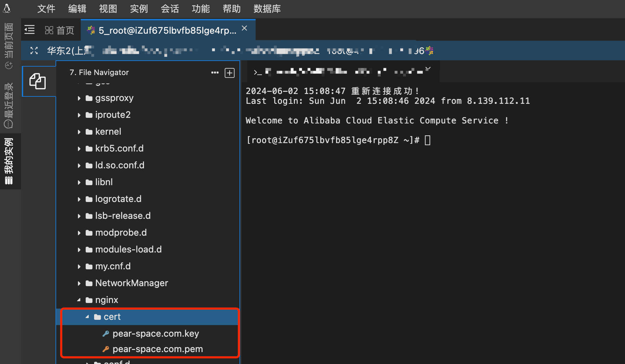Expand the lsb-release.d folder arrow
The width and height of the screenshot is (625, 364).
coord(79,216)
